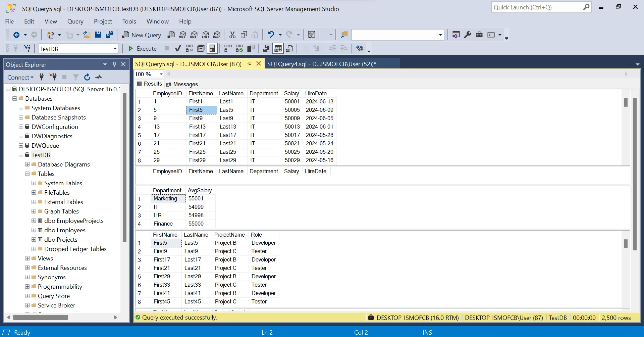Toggle Include Live Query Statistics
Screen dimensions: 644x337
(239, 49)
